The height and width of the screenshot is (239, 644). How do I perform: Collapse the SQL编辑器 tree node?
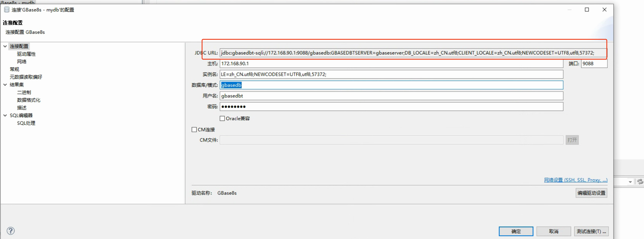pos(5,115)
